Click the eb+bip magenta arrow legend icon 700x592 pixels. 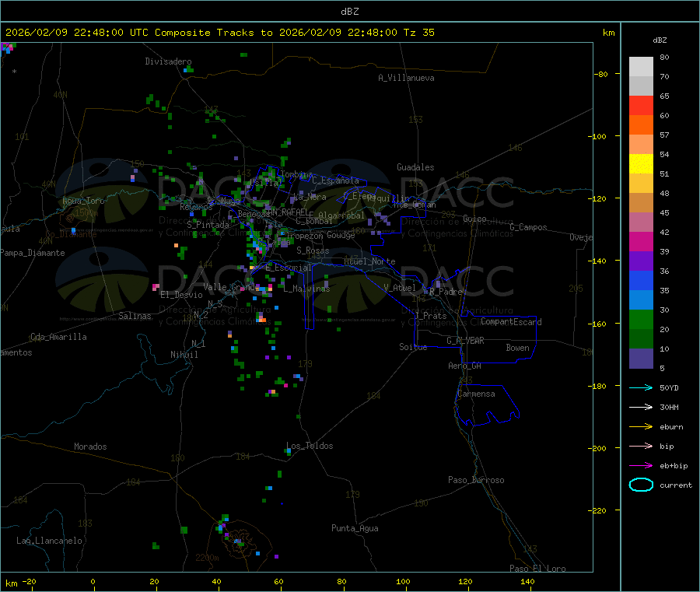[x=641, y=465]
